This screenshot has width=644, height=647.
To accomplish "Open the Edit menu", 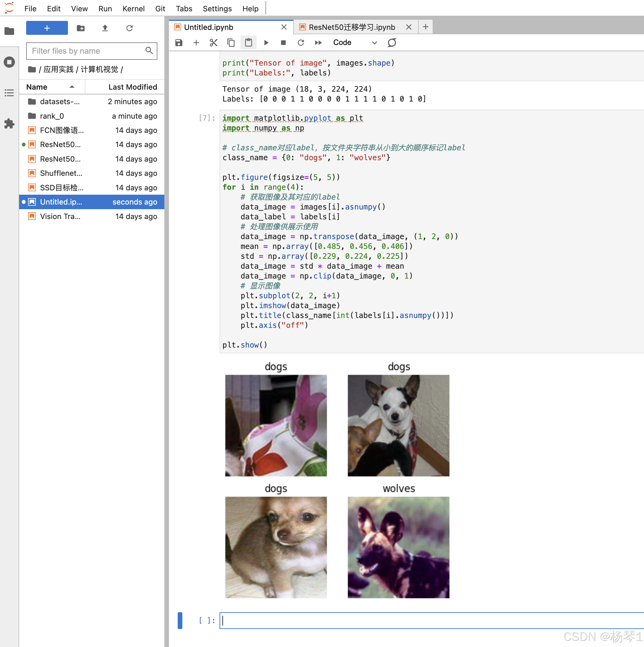I will pyautogui.click(x=54, y=8).
